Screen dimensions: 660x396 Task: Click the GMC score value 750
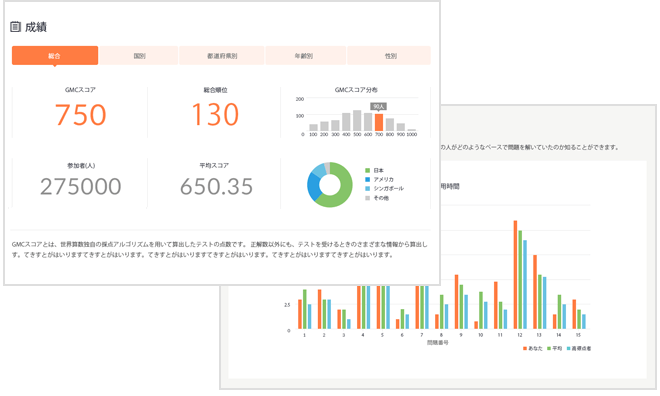click(x=80, y=115)
